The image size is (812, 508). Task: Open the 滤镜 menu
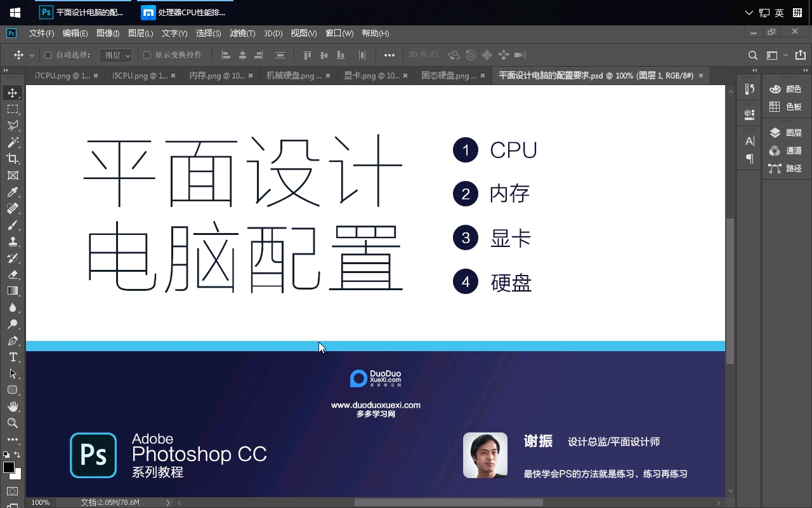(x=242, y=33)
